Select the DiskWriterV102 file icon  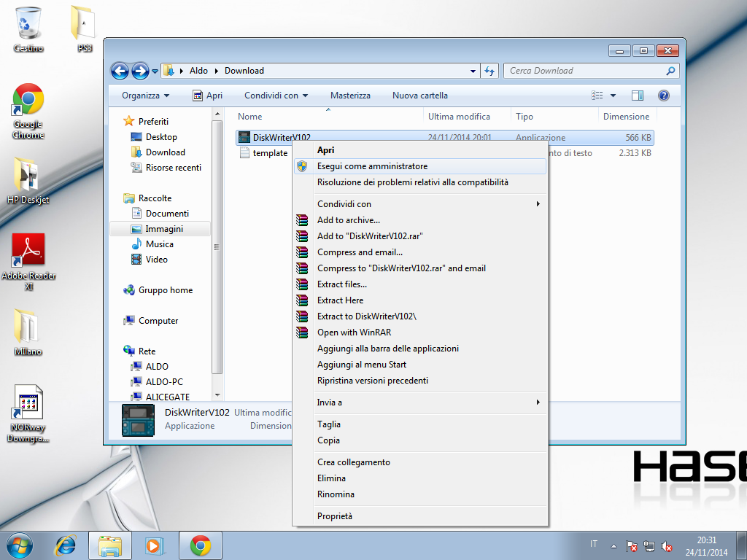point(244,137)
